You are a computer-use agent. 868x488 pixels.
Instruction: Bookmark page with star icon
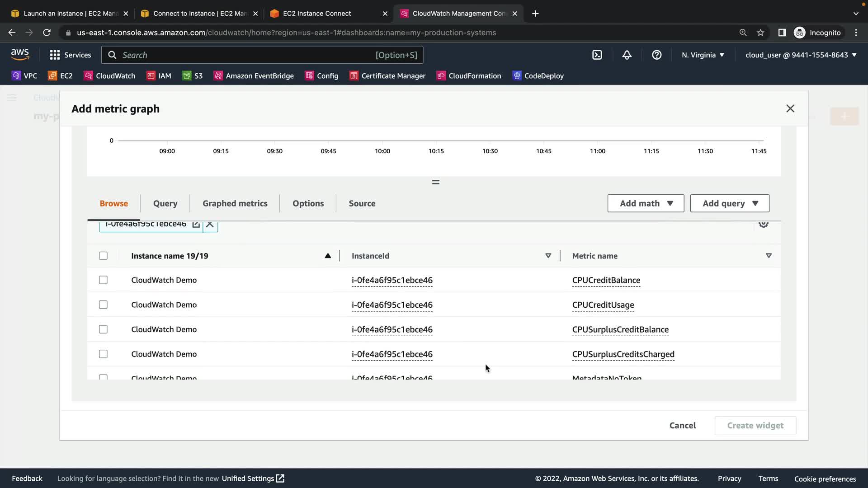click(x=760, y=33)
